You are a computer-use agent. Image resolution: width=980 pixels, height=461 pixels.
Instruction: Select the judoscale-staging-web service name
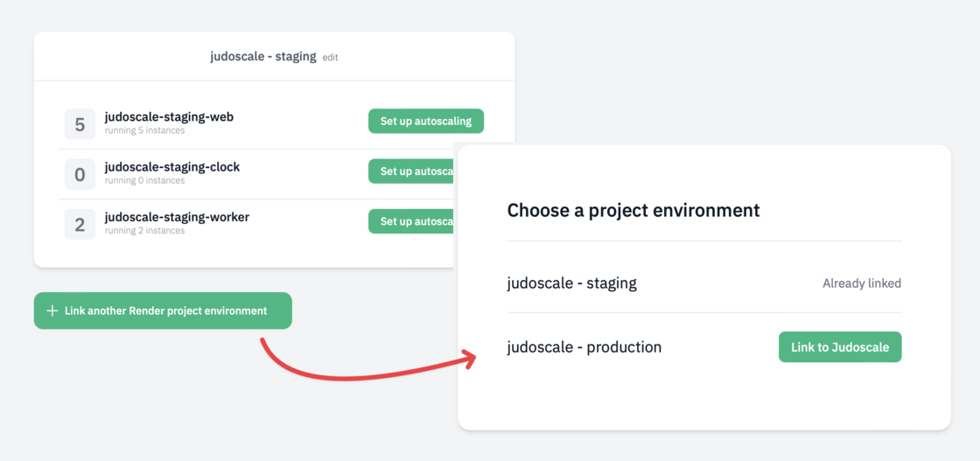coord(169,117)
